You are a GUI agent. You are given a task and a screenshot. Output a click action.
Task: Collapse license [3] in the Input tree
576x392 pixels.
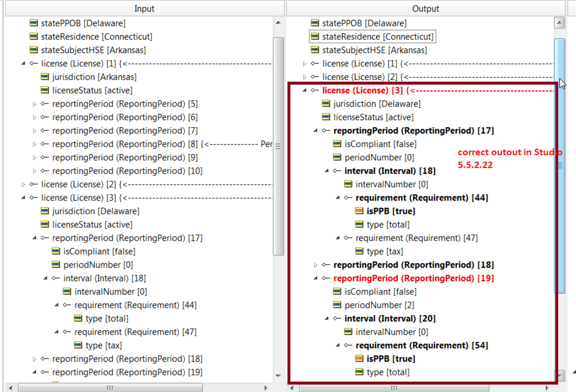click(x=24, y=198)
